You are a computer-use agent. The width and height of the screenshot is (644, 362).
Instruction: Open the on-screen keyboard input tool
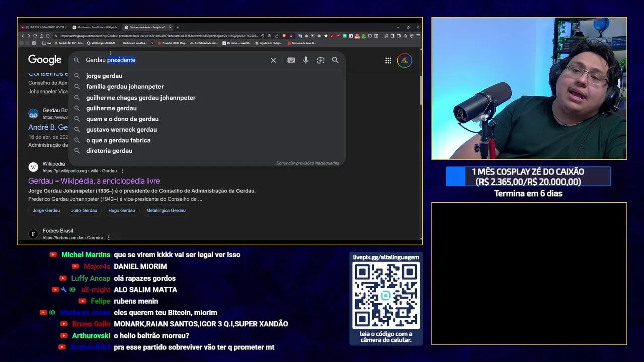coord(291,60)
